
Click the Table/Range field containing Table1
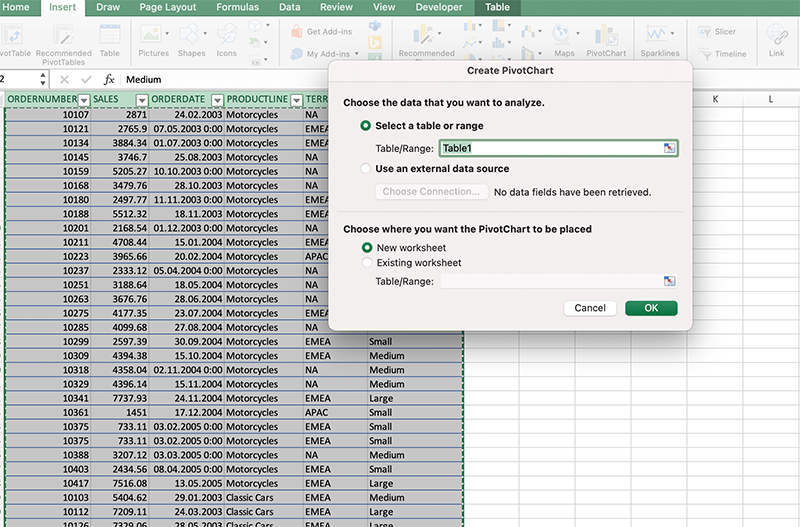click(x=549, y=148)
